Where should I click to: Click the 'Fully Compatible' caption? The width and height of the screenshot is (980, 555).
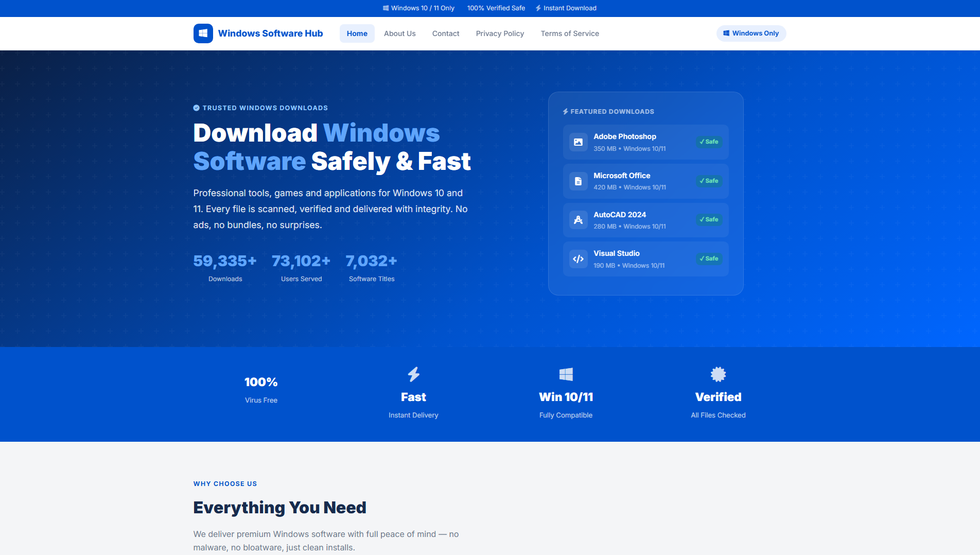[566, 415]
